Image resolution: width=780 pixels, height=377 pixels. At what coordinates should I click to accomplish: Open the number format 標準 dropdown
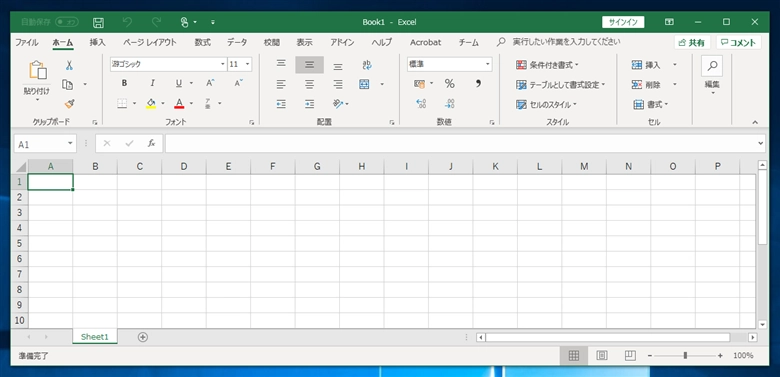point(488,65)
